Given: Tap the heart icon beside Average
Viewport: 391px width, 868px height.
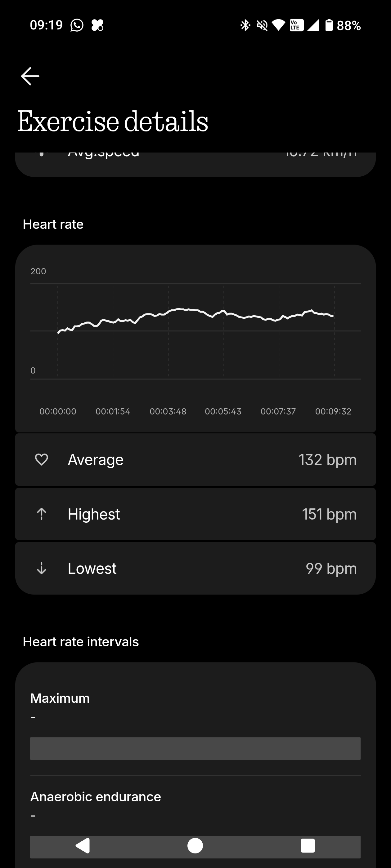Looking at the screenshot, I should pos(42,460).
